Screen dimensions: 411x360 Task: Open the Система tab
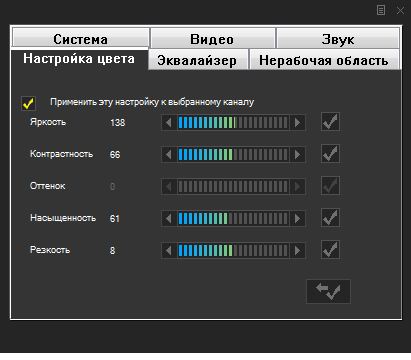(80, 38)
